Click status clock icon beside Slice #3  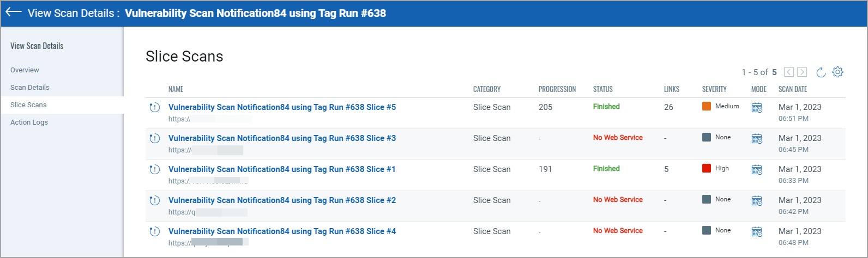(x=155, y=138)
